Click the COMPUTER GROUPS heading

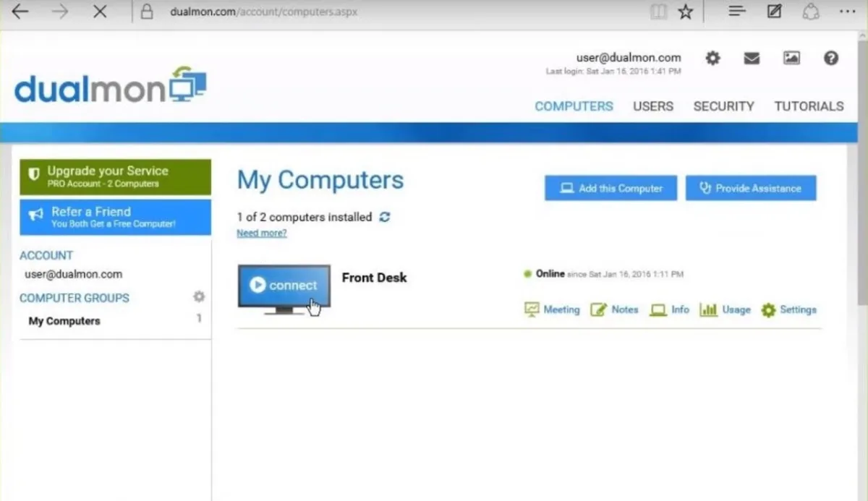pos(75,298)
